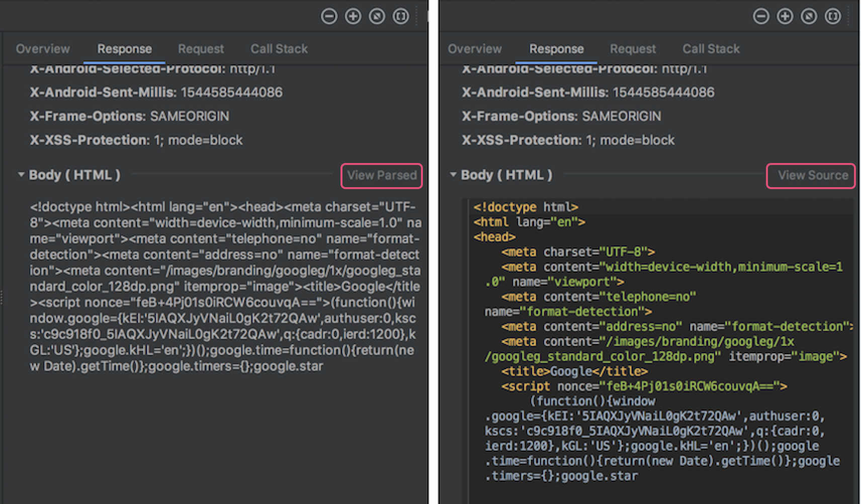Image resolution: width=861 pixels, height=504 pixels.
Task: Click the Zoom Out icon in the left pane
Action: click(x=329, y=16)
